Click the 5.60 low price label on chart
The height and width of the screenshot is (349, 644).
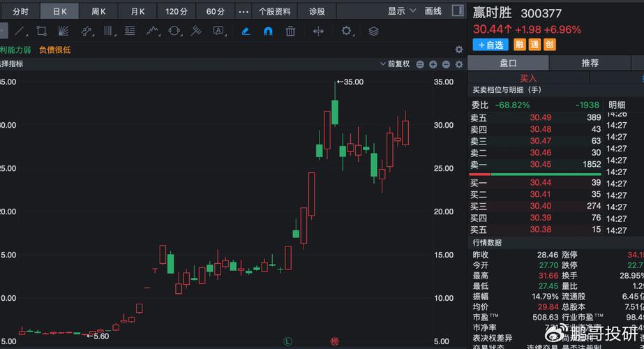tap(98, 336)
